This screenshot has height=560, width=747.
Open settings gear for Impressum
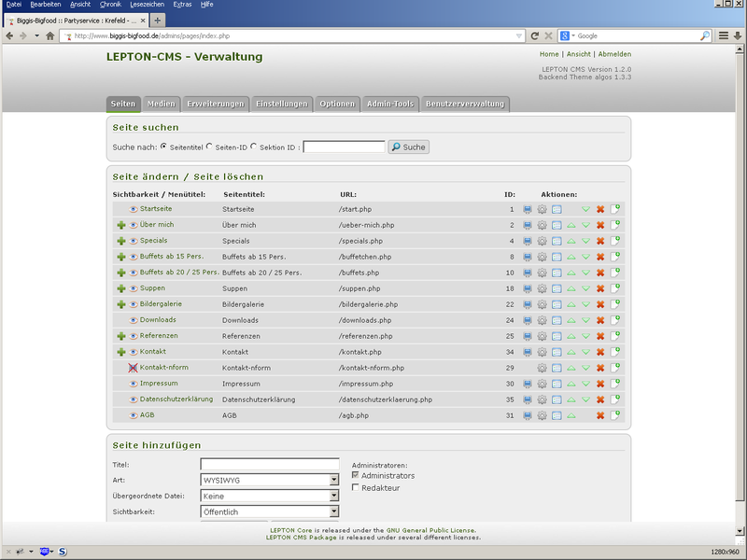(543, 384)
